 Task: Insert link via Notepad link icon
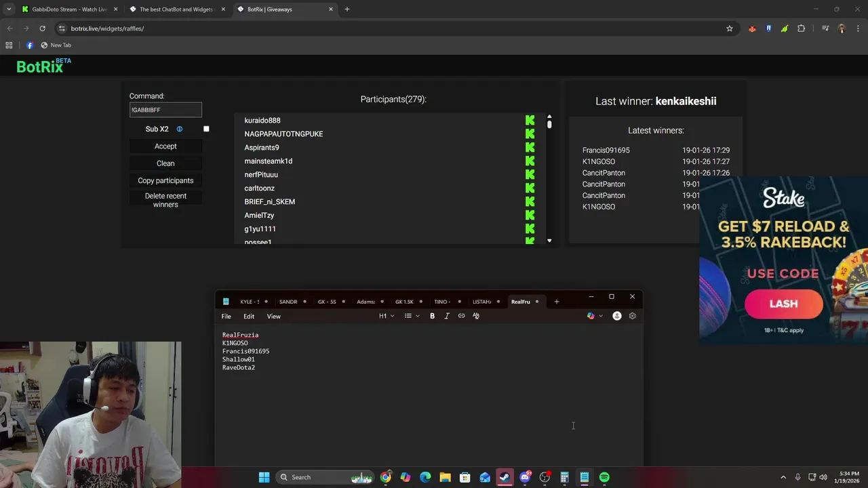tap(461, 316)
